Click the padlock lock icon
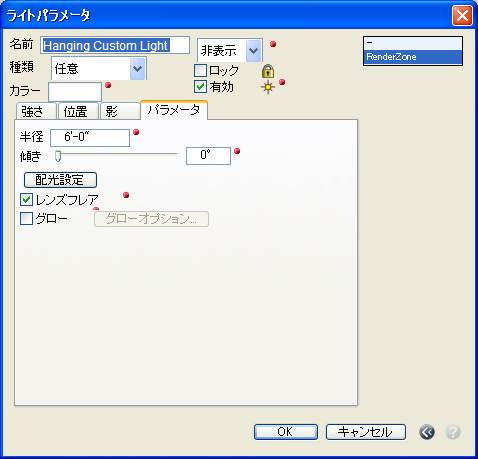 tap(268, 71)
